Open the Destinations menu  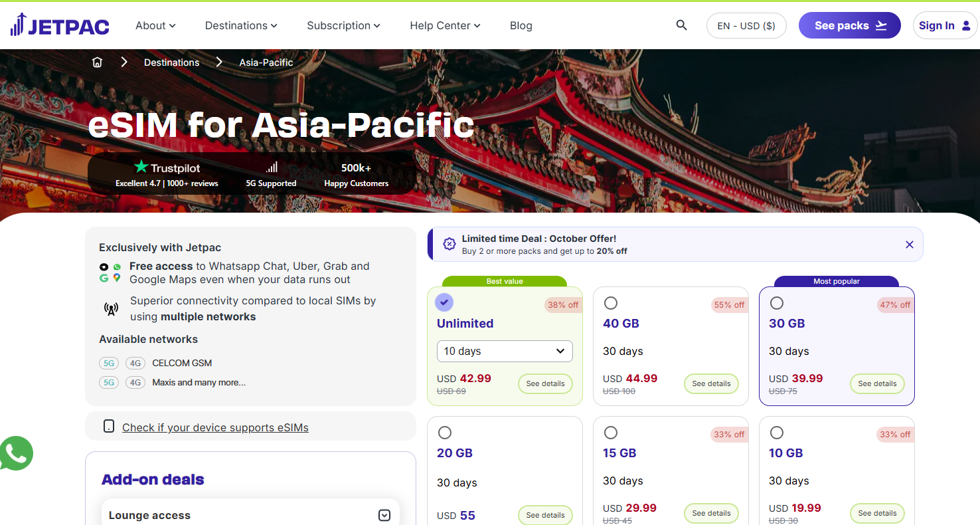tap(241, 26)
